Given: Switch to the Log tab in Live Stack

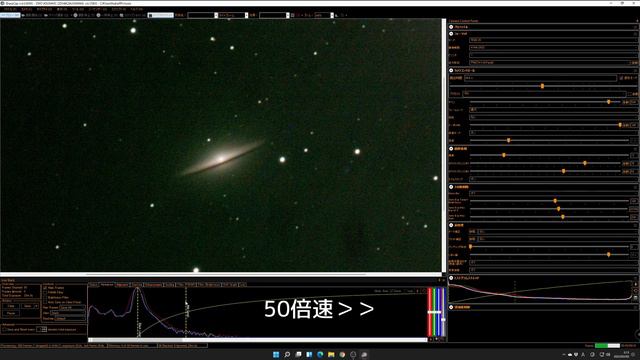Looking at the screenshot, I should coord(242,284).
